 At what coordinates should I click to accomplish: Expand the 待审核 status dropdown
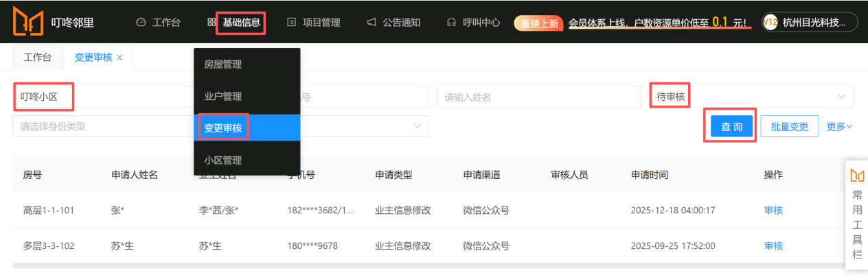(841, 97)
